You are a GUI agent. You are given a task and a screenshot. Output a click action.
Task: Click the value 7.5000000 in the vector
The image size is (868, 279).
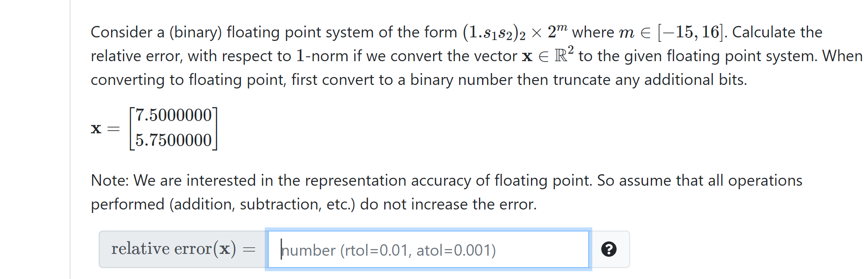(173, 115)
